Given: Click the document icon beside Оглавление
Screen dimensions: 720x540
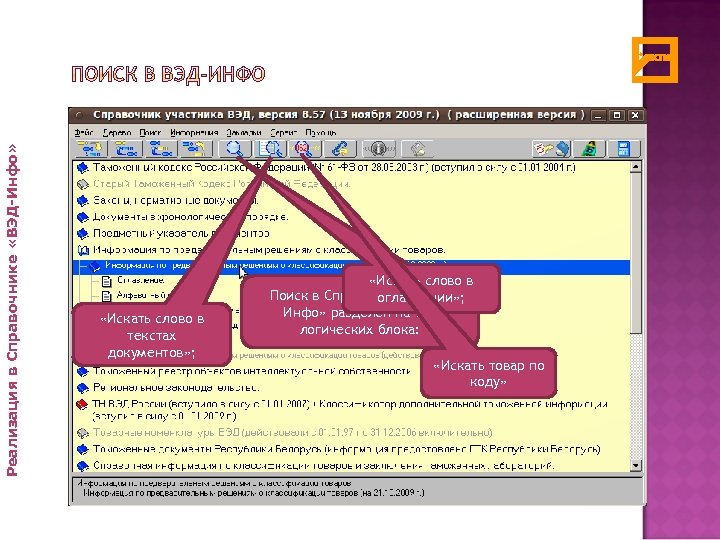Looking at the screenshot, I should (107, 281).
